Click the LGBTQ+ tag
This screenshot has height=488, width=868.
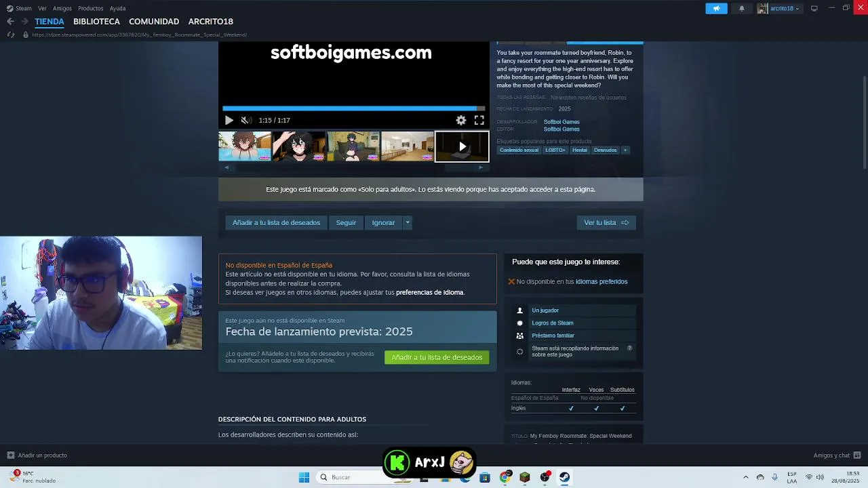click(555, 150)
